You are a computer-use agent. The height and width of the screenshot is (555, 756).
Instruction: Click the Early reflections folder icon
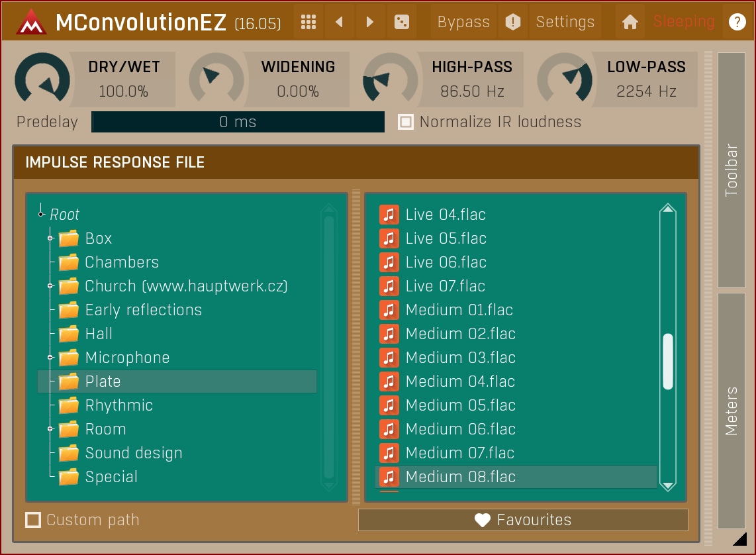pyautogui.click(x=69, y=309)
